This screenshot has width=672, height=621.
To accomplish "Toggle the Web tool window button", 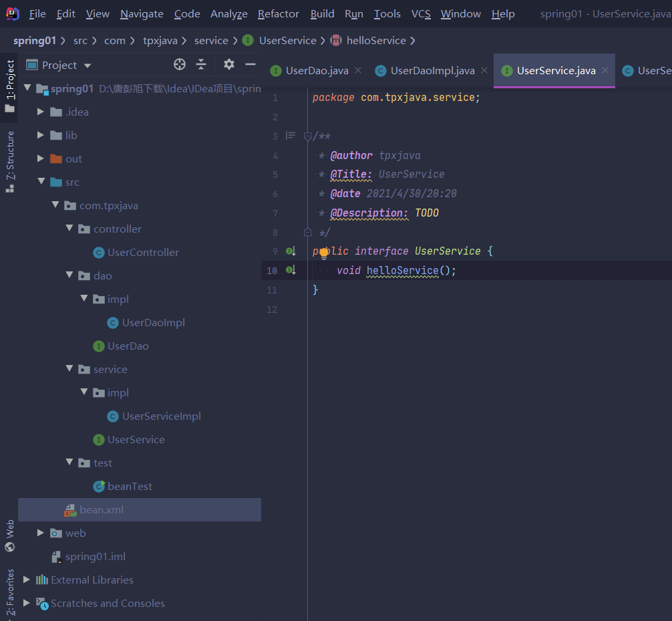I will click(x=10, y=535).
